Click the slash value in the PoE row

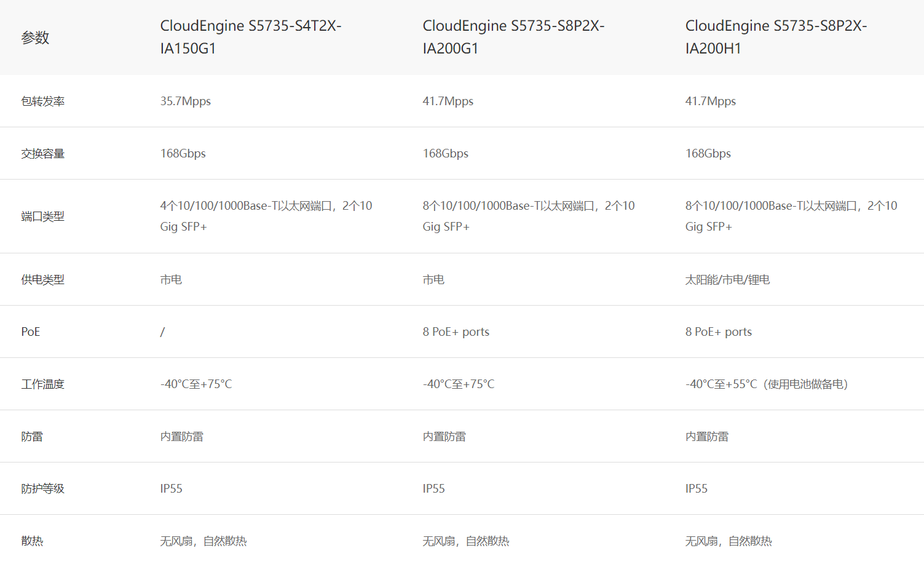tap(162, 332)
